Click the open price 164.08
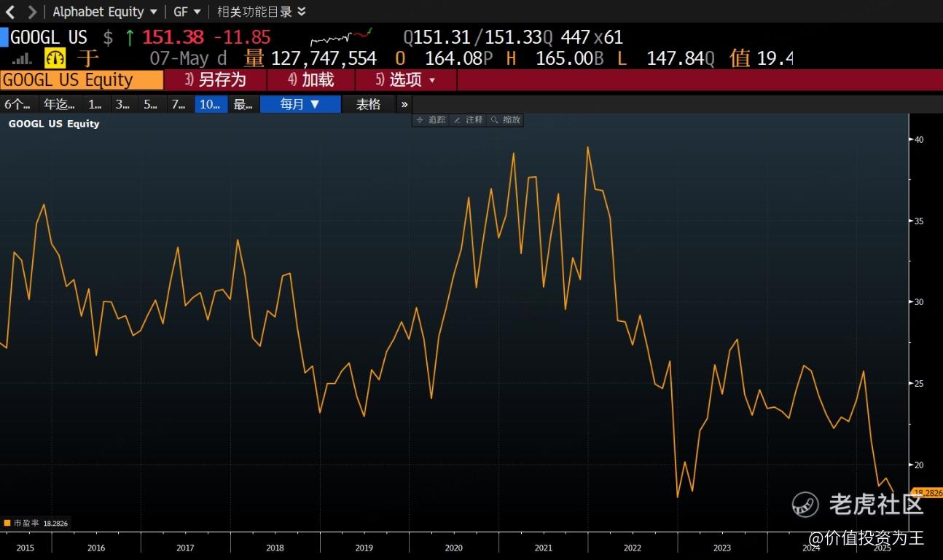Viewport: 943px width, 560px height. (453, 58)
